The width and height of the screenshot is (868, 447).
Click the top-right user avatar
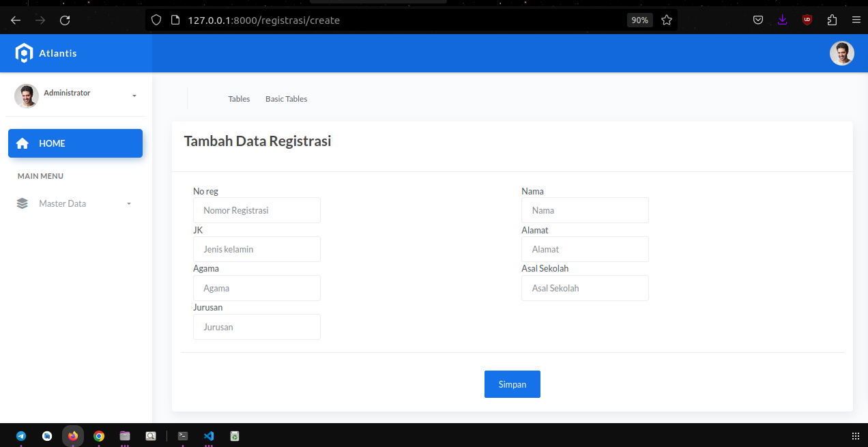(x=842, y=53)
